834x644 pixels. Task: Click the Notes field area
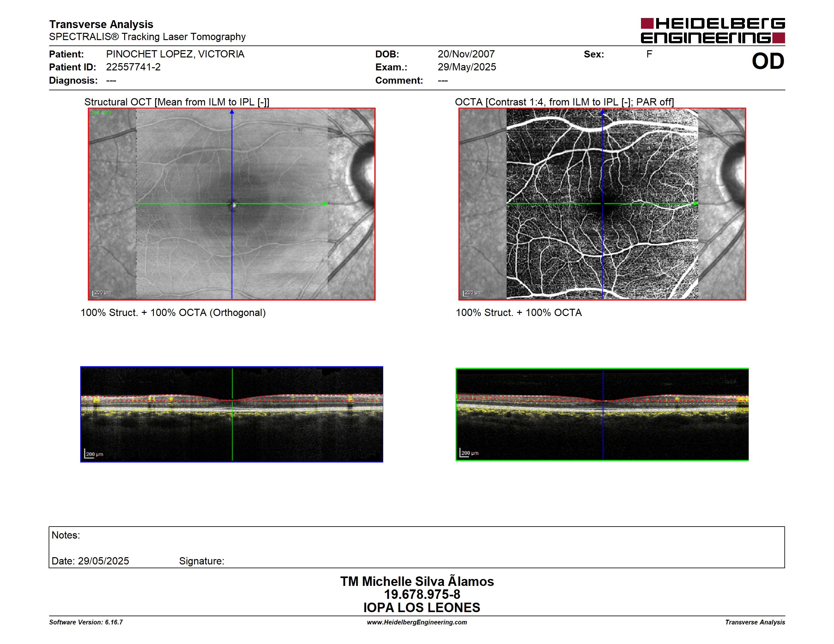point(417,547)
